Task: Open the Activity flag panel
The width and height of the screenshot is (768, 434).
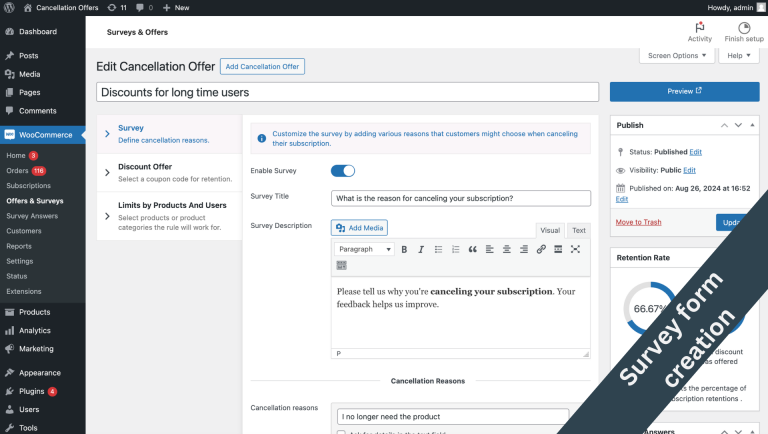Action: [x=699, y=32]
